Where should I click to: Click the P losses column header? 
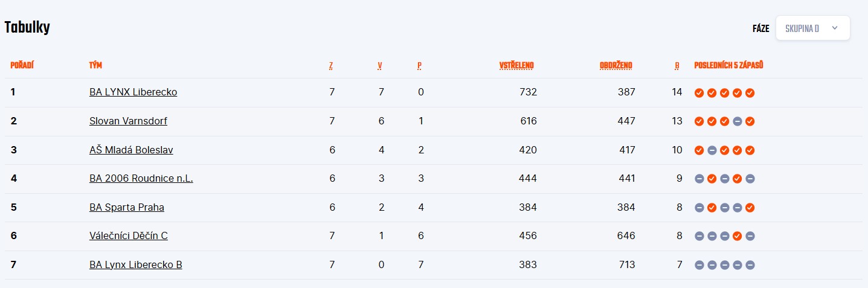click(x=419, y=65)
